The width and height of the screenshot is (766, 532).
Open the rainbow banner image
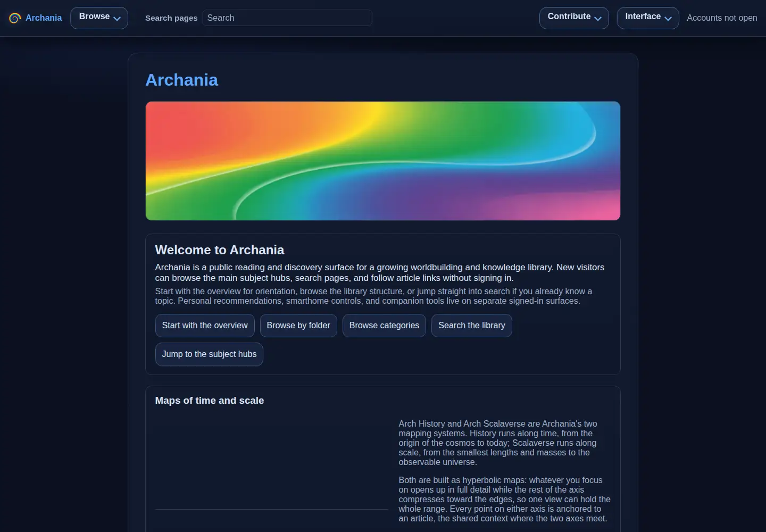click(x=383, y=161)
